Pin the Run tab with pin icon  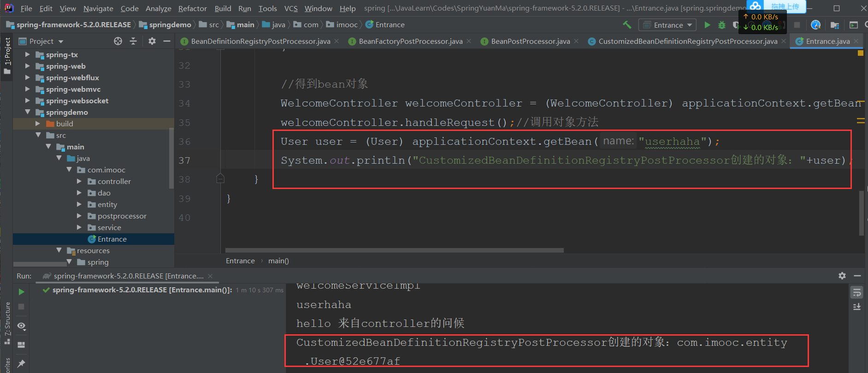tap(21, 363)
